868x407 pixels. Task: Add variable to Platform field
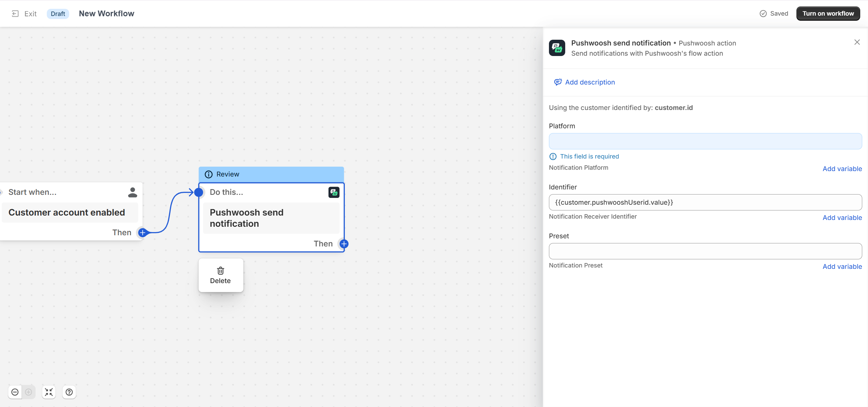[842, 169]
